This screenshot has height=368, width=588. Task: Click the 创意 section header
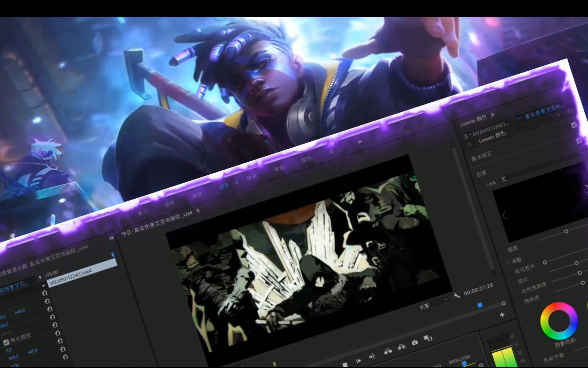tap(481, 174)
